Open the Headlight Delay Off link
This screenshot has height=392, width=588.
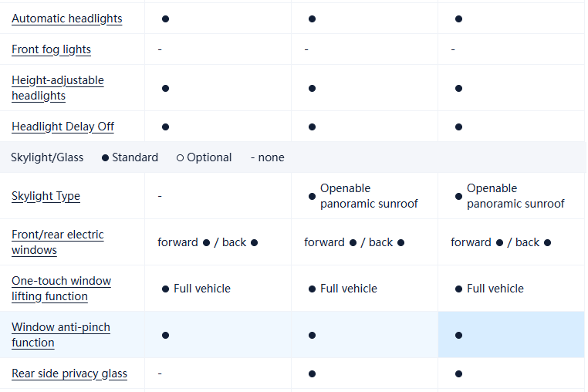63,127
